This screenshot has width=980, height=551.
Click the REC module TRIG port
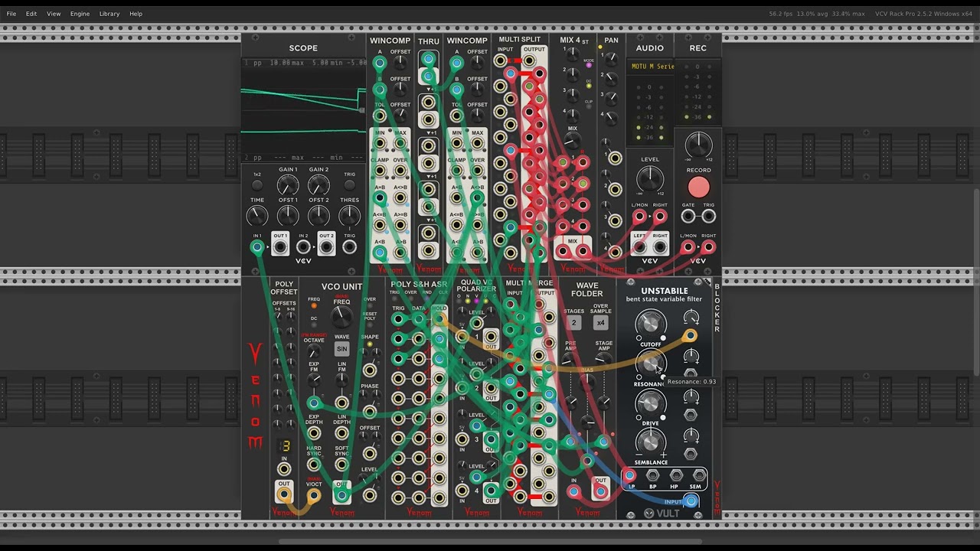tap(708, 217)
